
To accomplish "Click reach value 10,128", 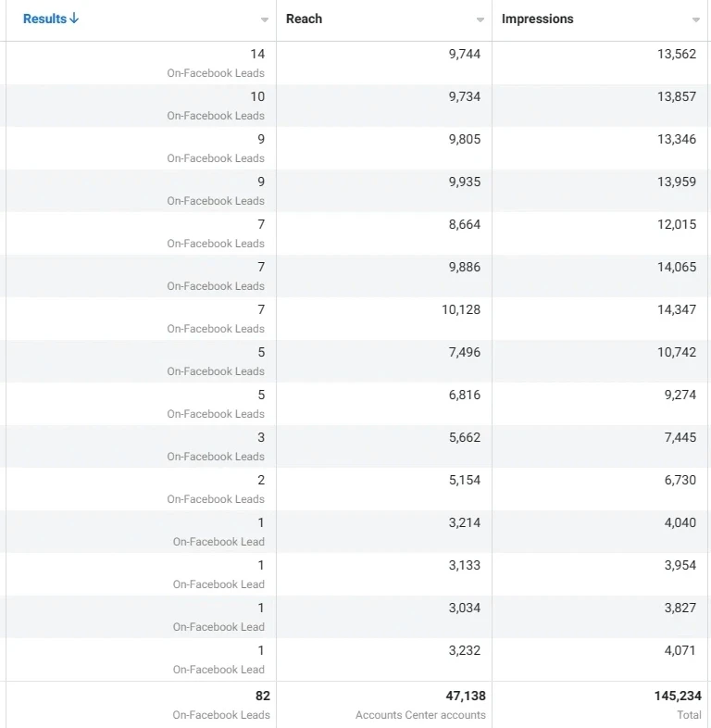I will coord(461,310).
